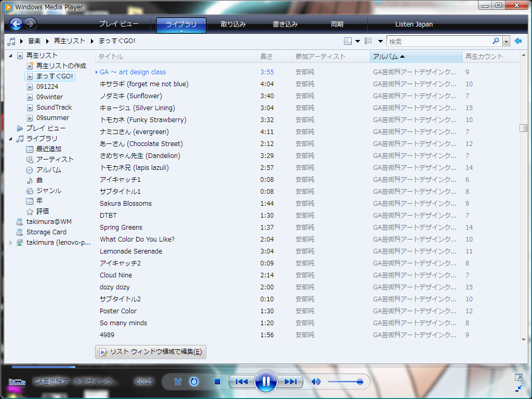532x399 pixels.
Task: Open the SoundTrack playlist
Action: coord(54,108)
